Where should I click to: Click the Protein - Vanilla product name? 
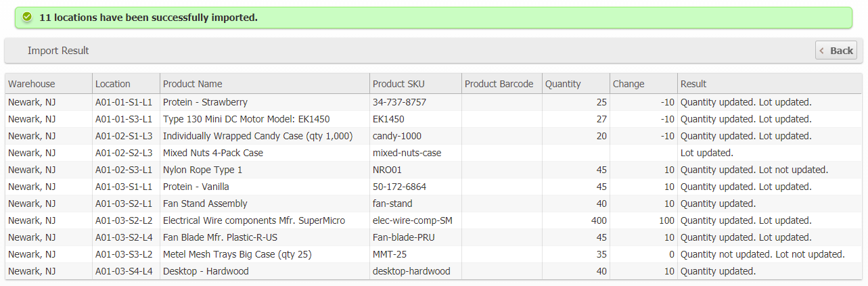[x=196, y=187]
